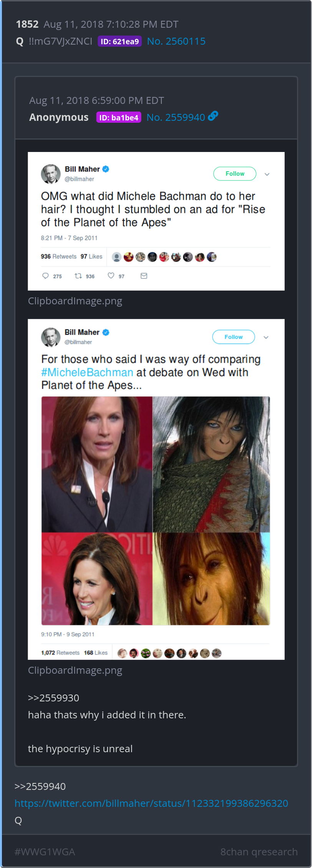The width and height of the screenshot is (312, 868).
Task: Click the #MicheleBachman hashtag in the tweet
Action: 87,372
